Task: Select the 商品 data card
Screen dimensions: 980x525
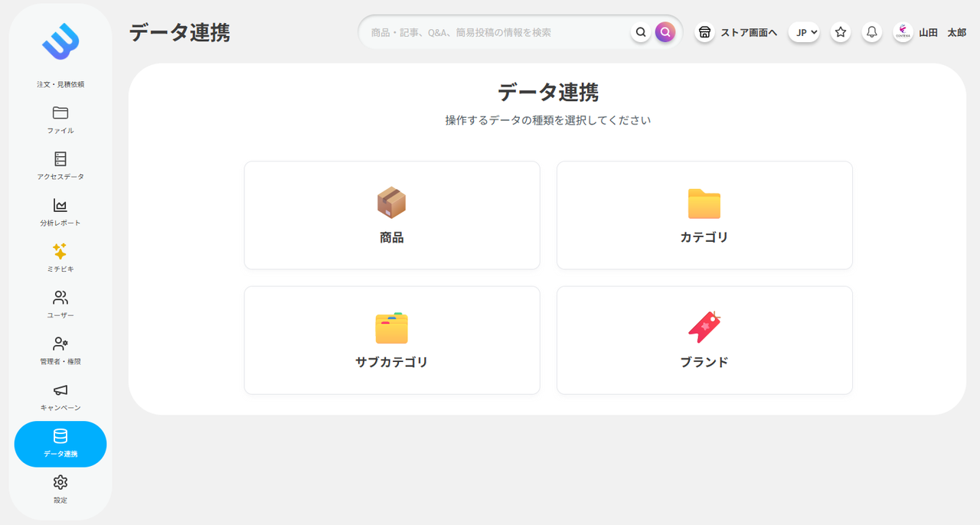Action: 392,214
